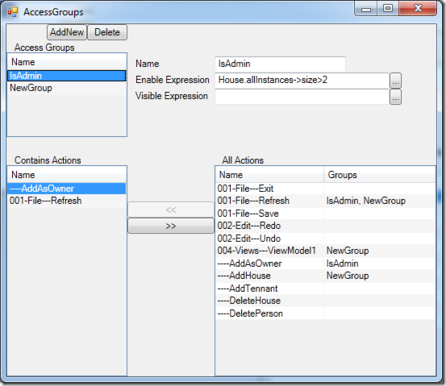Click the empty Visible Expression field
This screenshot has width=446, height=386.
(x=302, y=96)
